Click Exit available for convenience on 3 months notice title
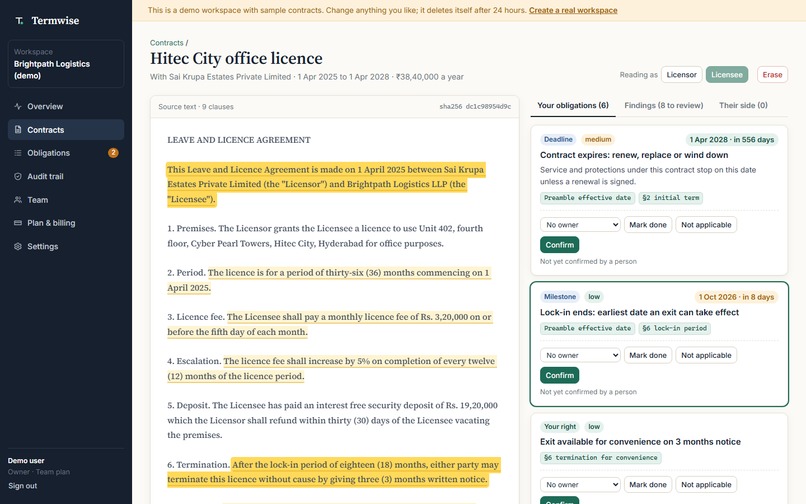806x504 pixels. pyautogui.click(x=640, y=442)
